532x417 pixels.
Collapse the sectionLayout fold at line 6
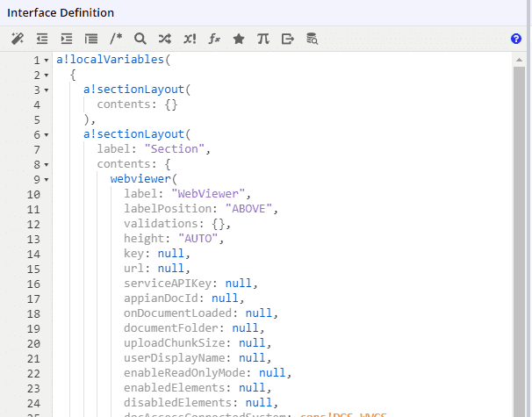click(x=47, y=135)
